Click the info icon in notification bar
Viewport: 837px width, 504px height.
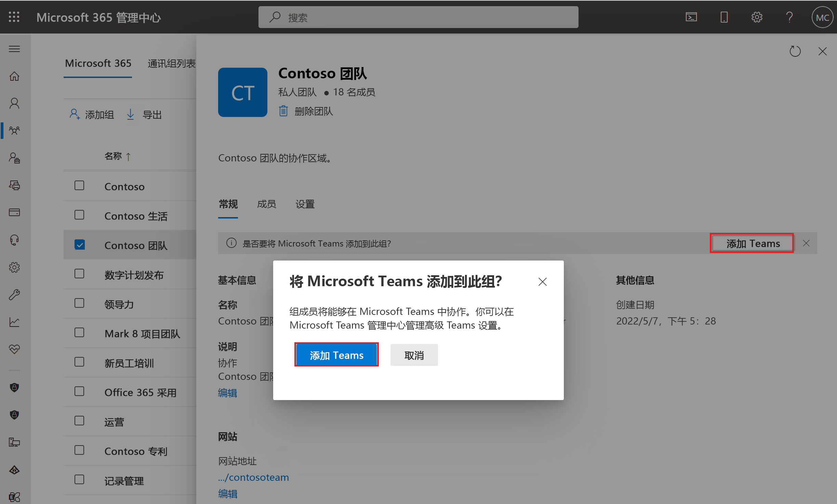pyautogui.click(x=231, y=243)
